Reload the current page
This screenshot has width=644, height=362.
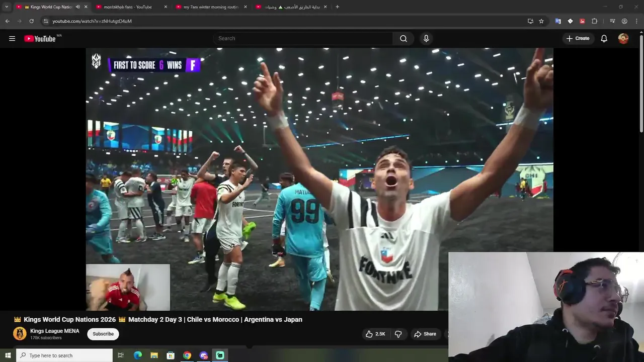[x=32, y=21]
